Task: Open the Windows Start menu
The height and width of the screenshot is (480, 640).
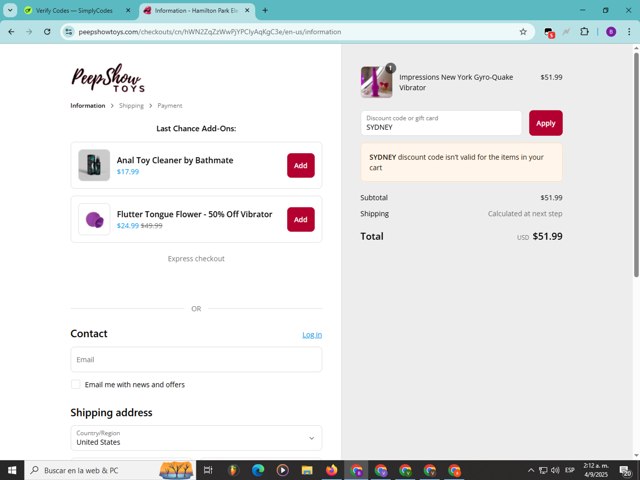Action: 12,470
